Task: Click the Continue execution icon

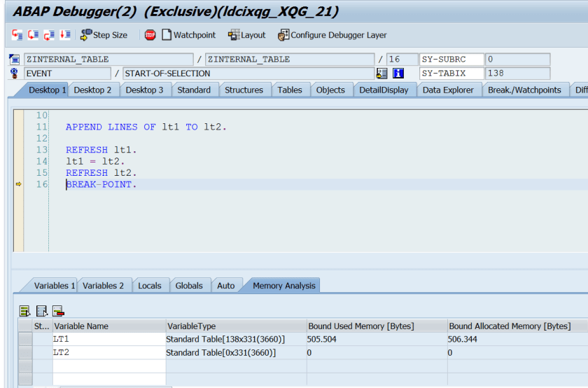Action: click(x=65, y=35)
